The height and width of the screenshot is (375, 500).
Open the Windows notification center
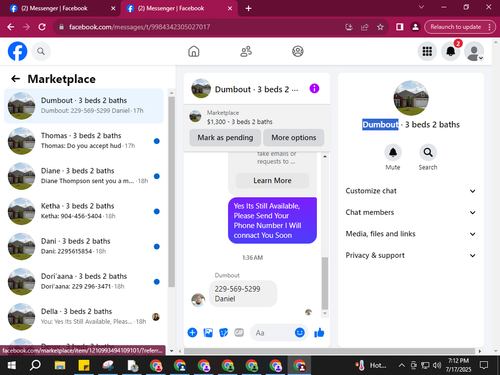(484, 365)
